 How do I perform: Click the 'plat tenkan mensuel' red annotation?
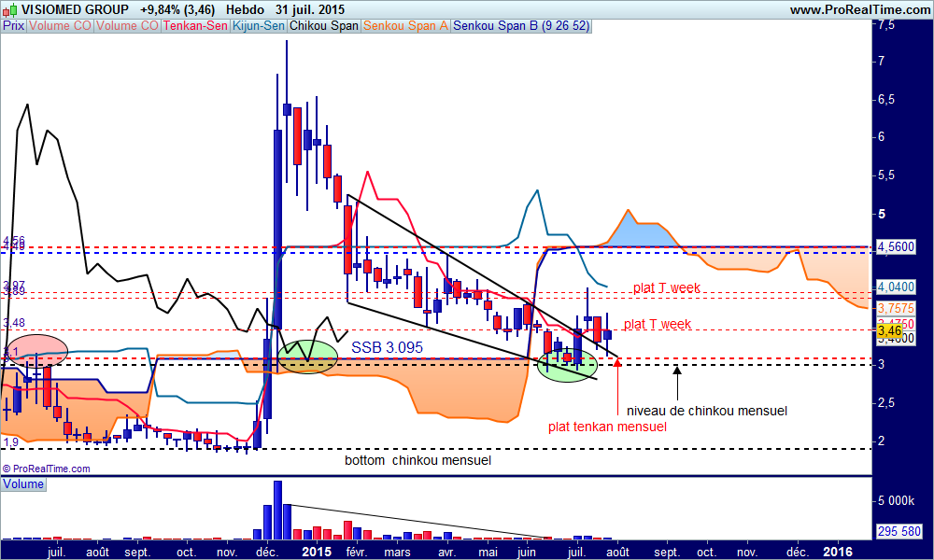(x=607, y=427)
